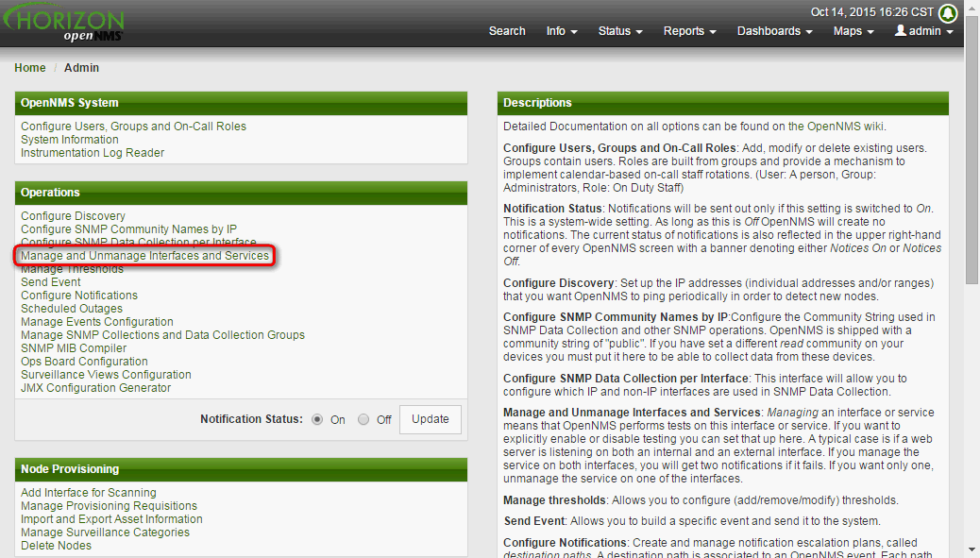Viewport: 980px width, 558px height.
Task: Open Manage SNMP Collections and Data Collection Groups
Action: pyautogui.click(x=162, y=334)
